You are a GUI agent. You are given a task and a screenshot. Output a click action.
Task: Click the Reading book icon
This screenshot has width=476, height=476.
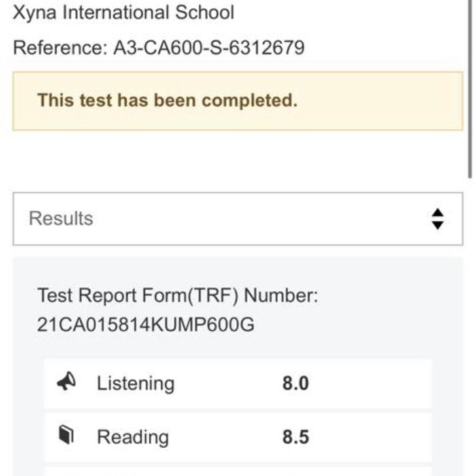pyautogui.click(x=67, y=435)
